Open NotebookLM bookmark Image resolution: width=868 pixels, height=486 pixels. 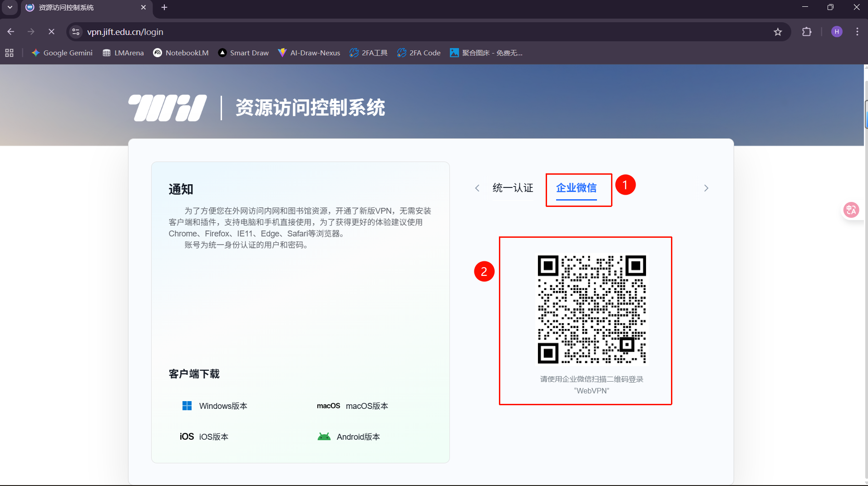[x=181, y=53]
